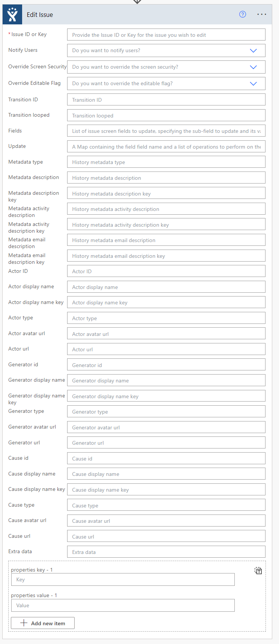279x644 pixels.
Task: Focus the Actor ID input field
Action: pos(166,271)
